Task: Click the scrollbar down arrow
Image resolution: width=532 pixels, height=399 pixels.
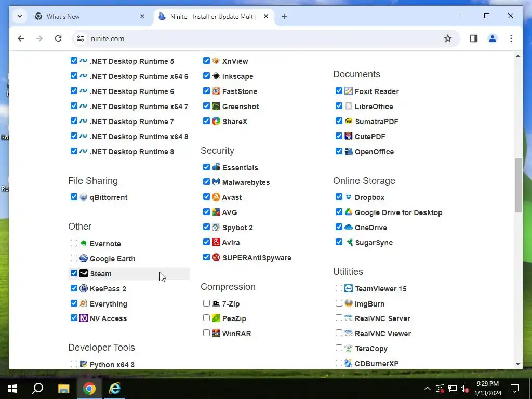Action: tap(518, 364)
